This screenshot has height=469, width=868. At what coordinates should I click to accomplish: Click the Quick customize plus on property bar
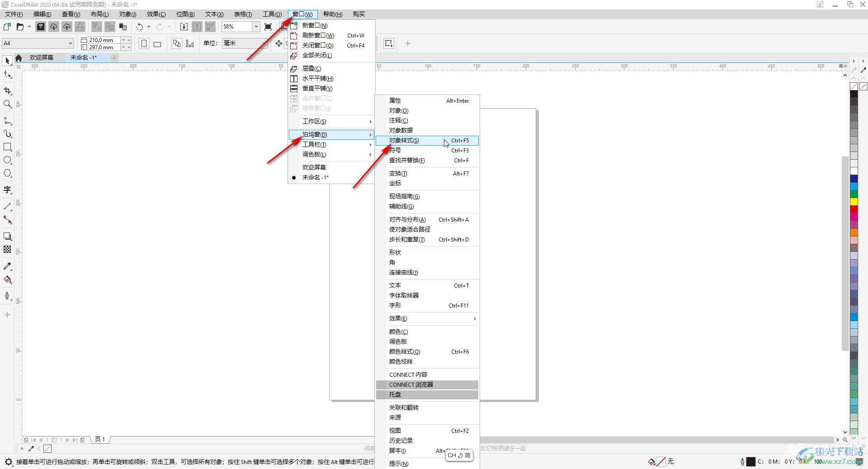(408, 43)
